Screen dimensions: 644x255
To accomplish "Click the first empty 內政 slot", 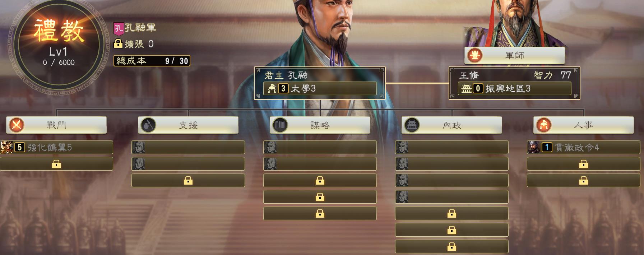I will point(452,147).
